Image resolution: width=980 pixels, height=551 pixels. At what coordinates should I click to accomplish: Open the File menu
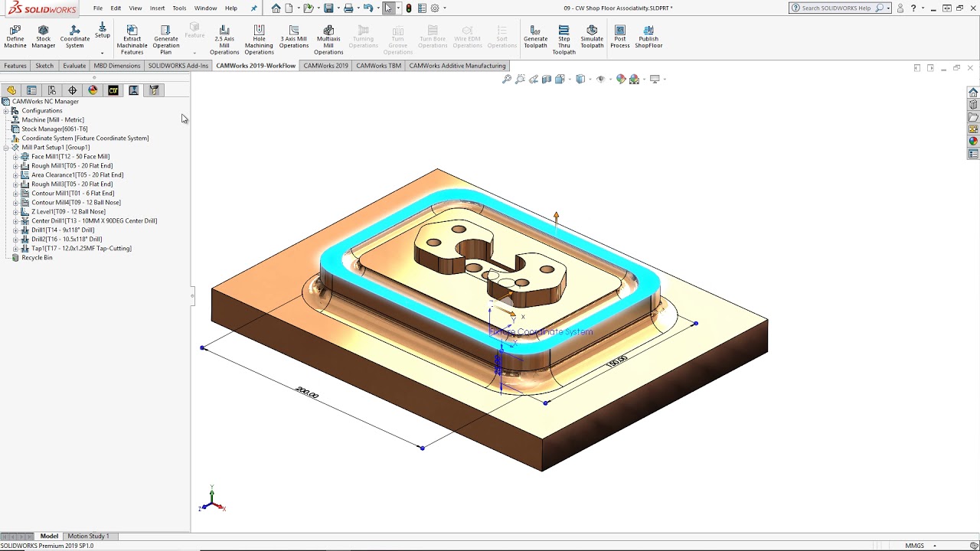[x=98, y=8]
